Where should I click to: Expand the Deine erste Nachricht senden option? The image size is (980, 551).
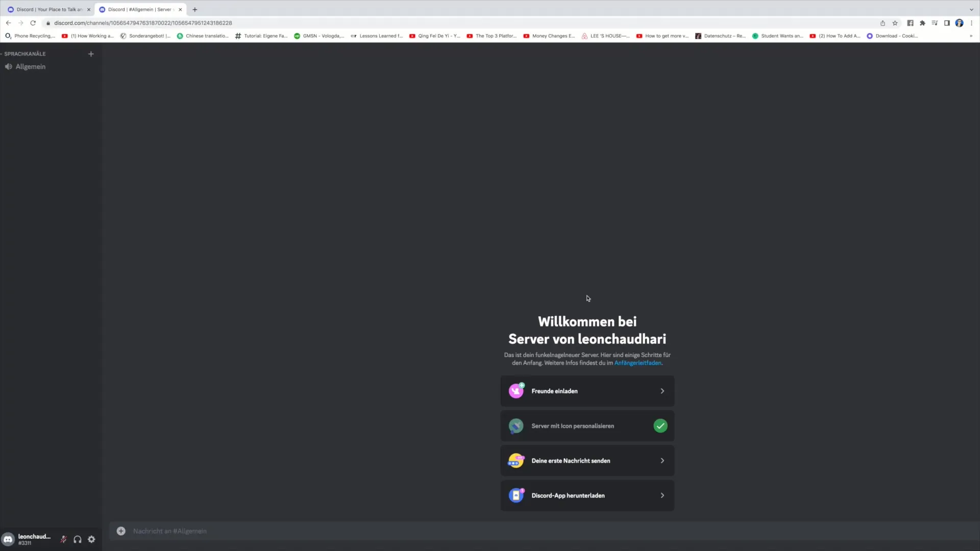click(x=663, y=460)
